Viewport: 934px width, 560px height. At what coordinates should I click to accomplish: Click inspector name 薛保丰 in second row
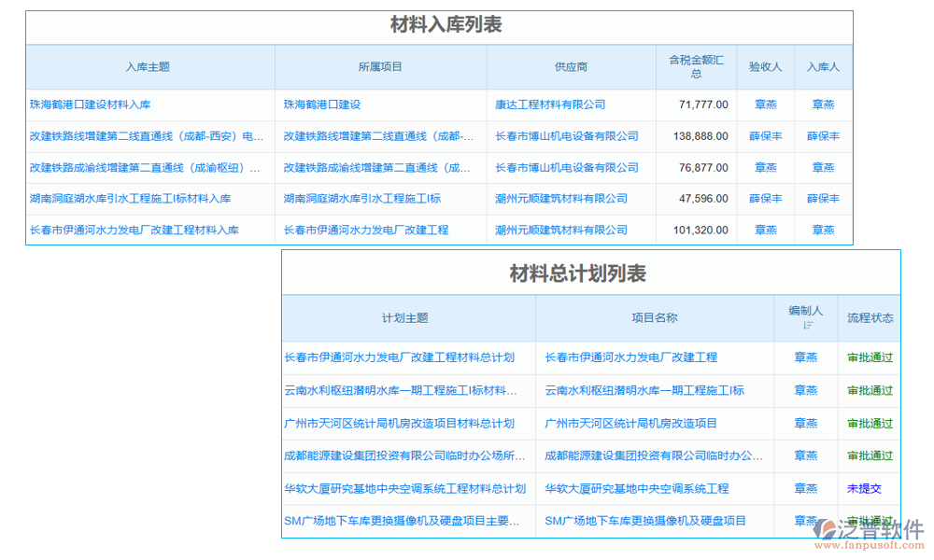(x=765, y=135)
